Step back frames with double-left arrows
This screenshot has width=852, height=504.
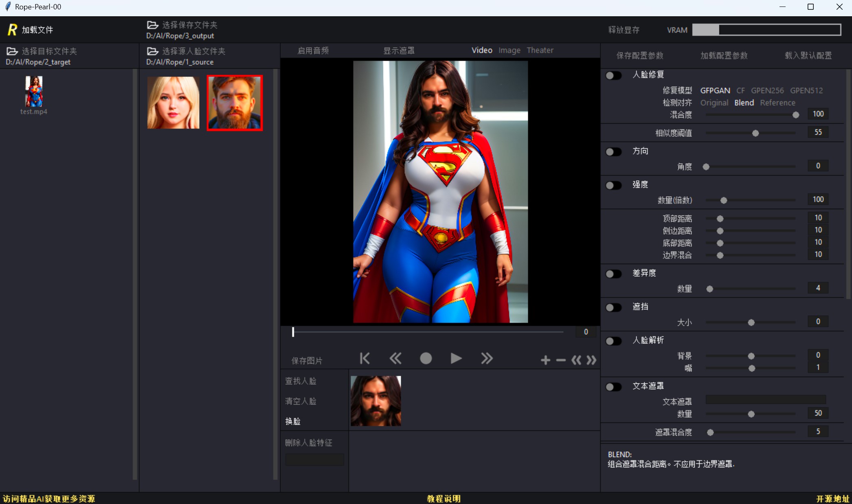tap(395, 358)
